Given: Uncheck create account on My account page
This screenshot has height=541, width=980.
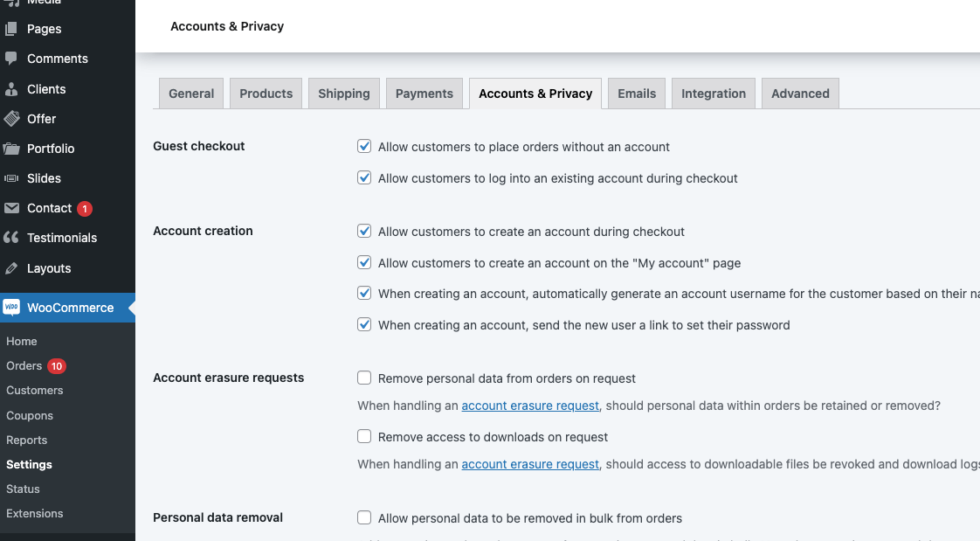Looking at the screenshot, I should 364,263.
